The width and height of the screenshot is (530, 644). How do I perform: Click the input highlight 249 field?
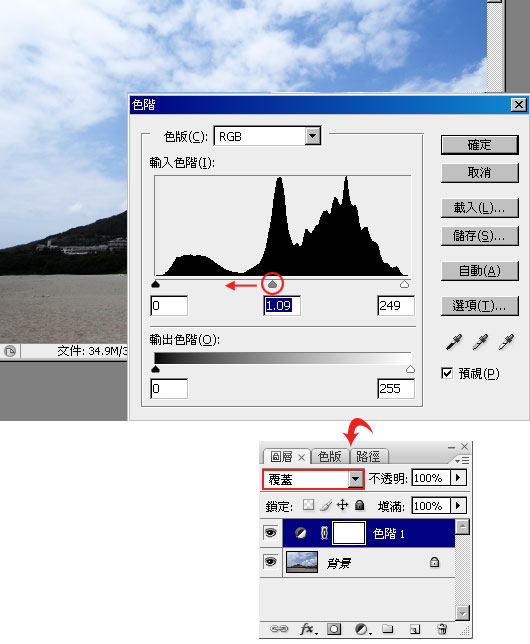click(x=396, y=306)
